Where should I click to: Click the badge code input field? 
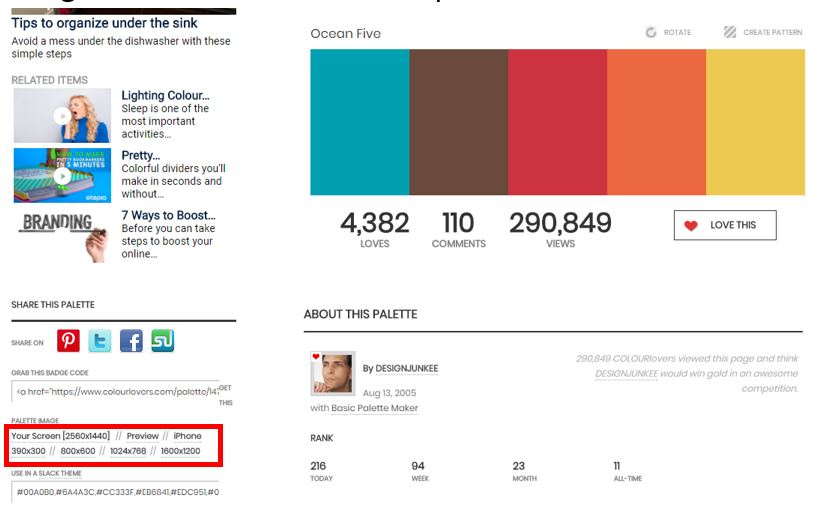point(115,391)
